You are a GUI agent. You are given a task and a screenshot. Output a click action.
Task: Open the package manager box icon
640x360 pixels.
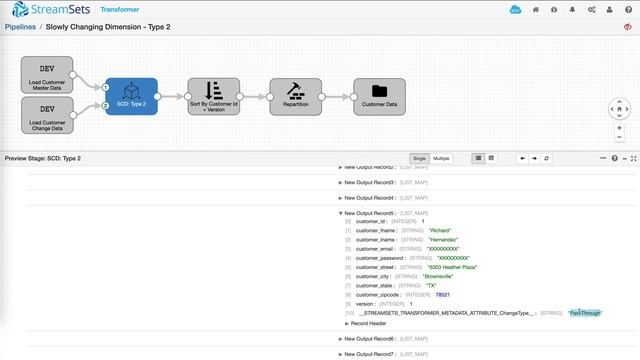554,9
